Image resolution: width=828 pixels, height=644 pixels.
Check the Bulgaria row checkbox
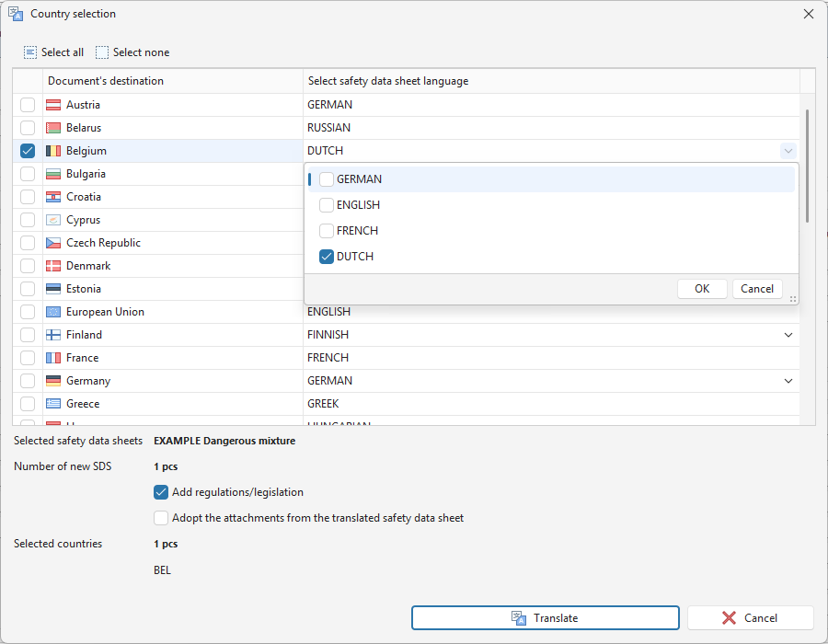pyautogui.click(x=28, y=174)
